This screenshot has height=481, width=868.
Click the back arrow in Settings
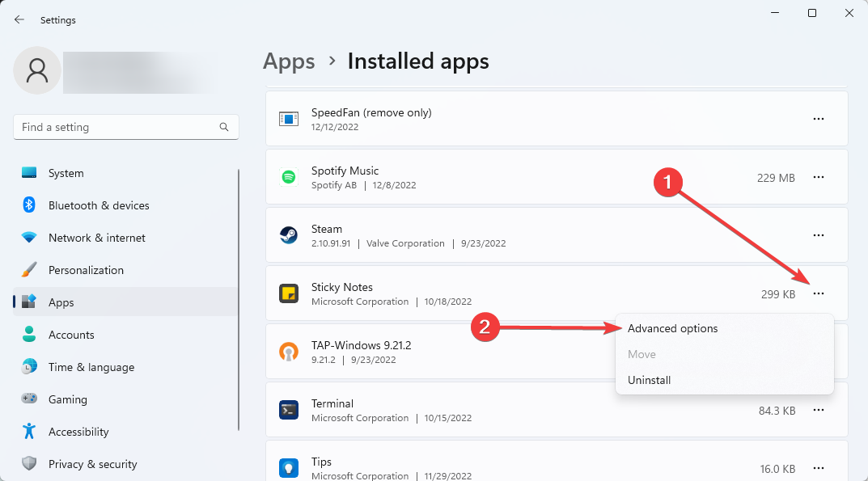point(19,20)
